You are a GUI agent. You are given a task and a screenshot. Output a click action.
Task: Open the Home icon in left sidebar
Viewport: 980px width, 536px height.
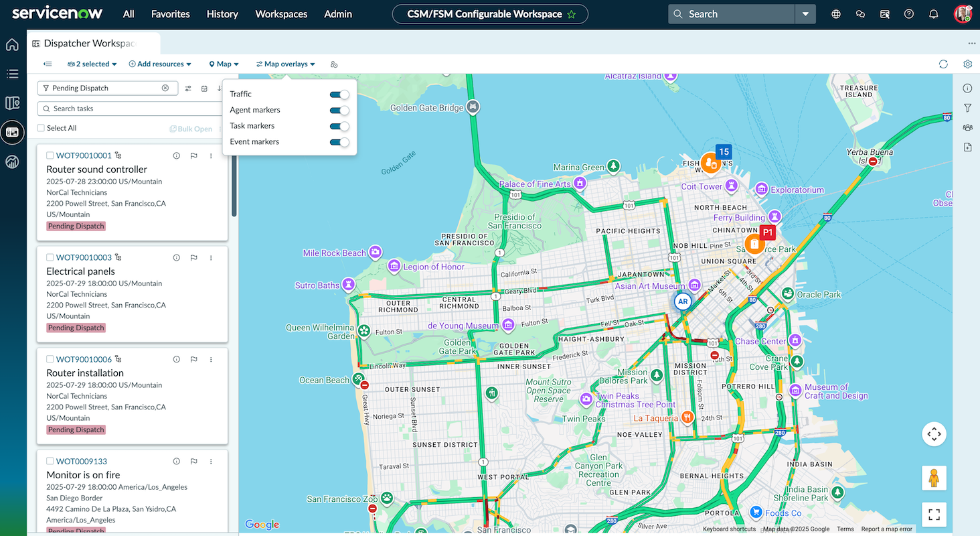point(12,45)
